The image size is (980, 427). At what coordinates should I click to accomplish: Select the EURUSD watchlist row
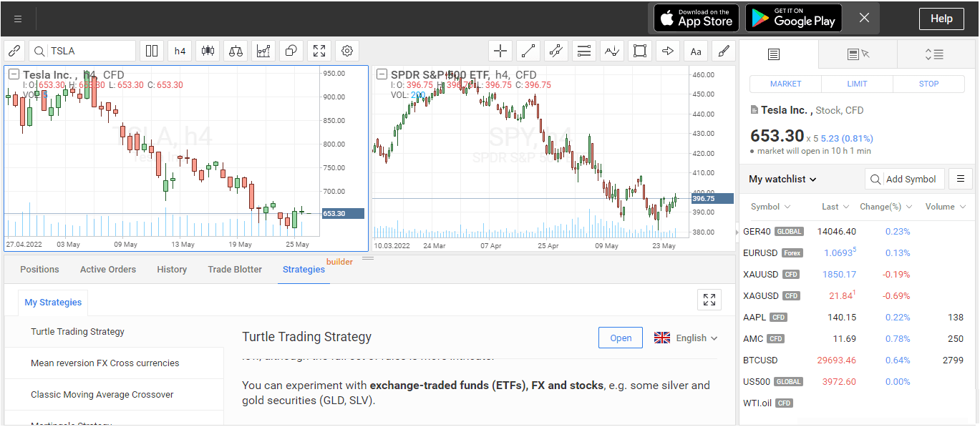pos(856,252)
